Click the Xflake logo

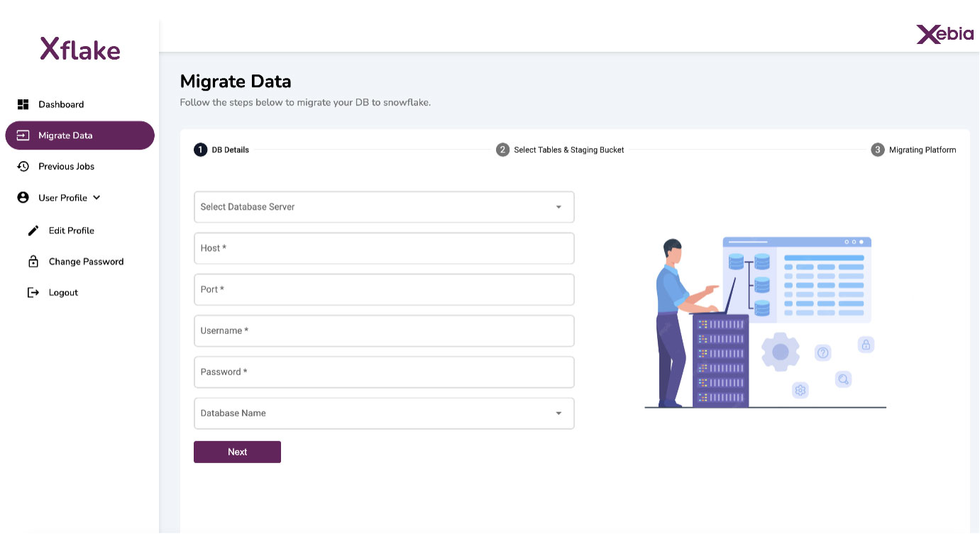tap(80, 48)
